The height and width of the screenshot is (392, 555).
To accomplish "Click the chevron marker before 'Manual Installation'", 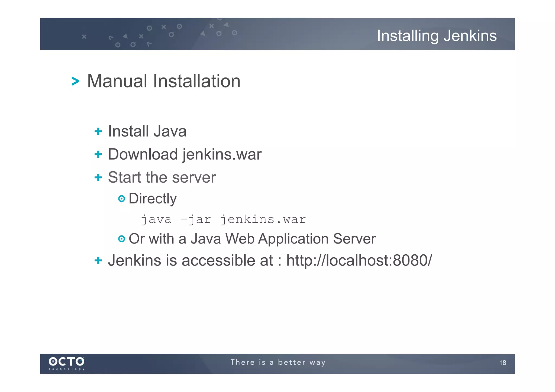I will (75, 81).
